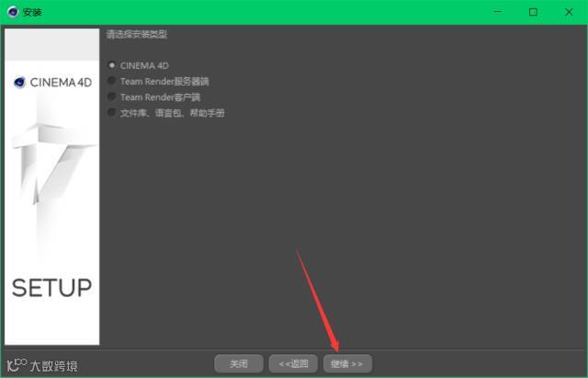Select the Team Render服务器端 radio button
The width and height of the screenshot is (588, 378).
[112, 81]
